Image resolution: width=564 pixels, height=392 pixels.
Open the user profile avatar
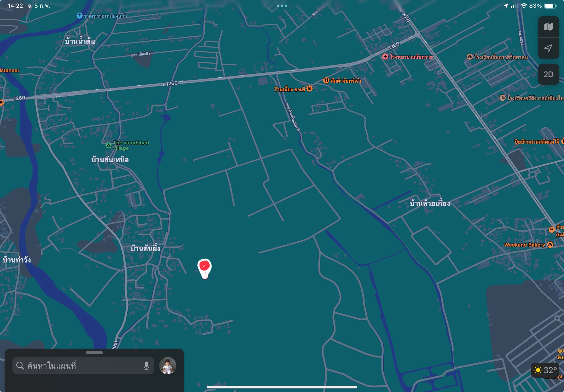(168, 366)
